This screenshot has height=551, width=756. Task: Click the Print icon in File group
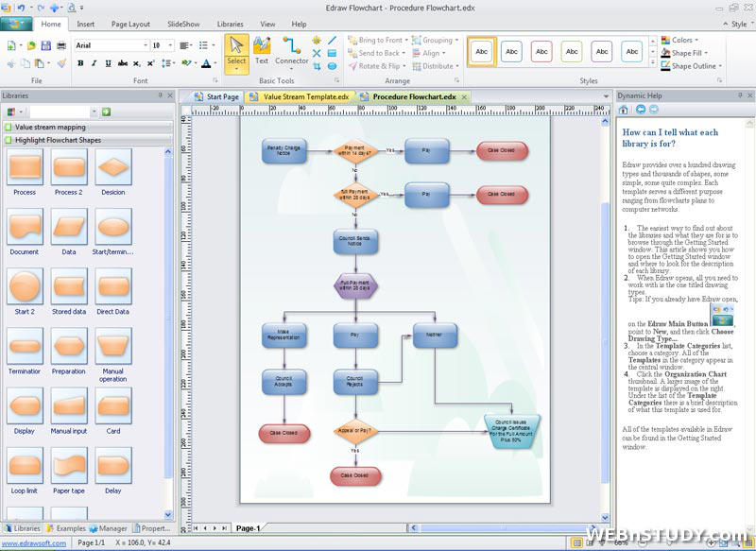click(61, 45)
